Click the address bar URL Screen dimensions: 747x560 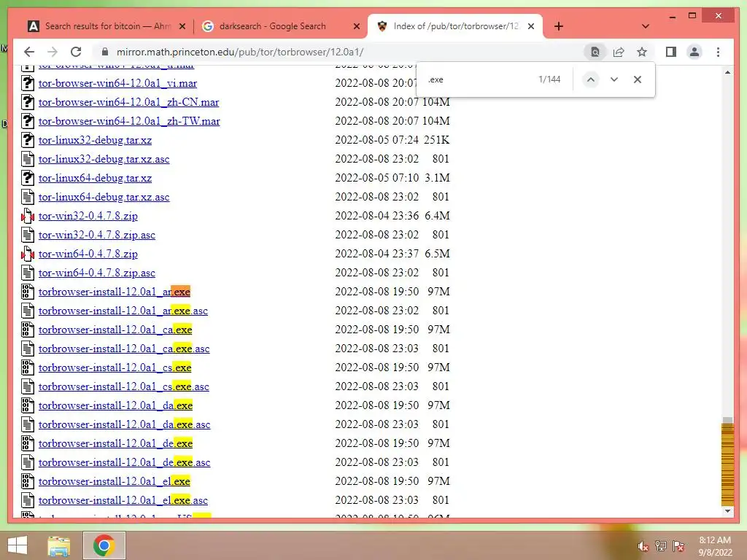(240, 52)
